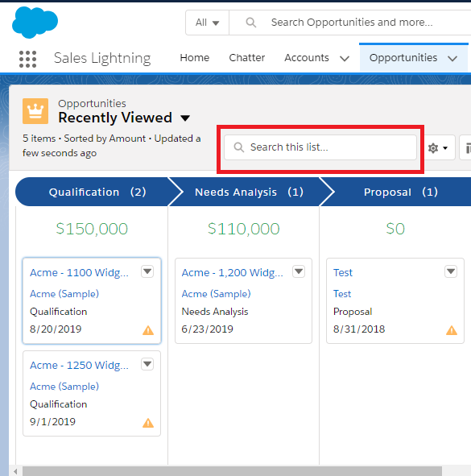471x476 pixels.
Task: Open the Test account link
Action: tap(342, 294)
